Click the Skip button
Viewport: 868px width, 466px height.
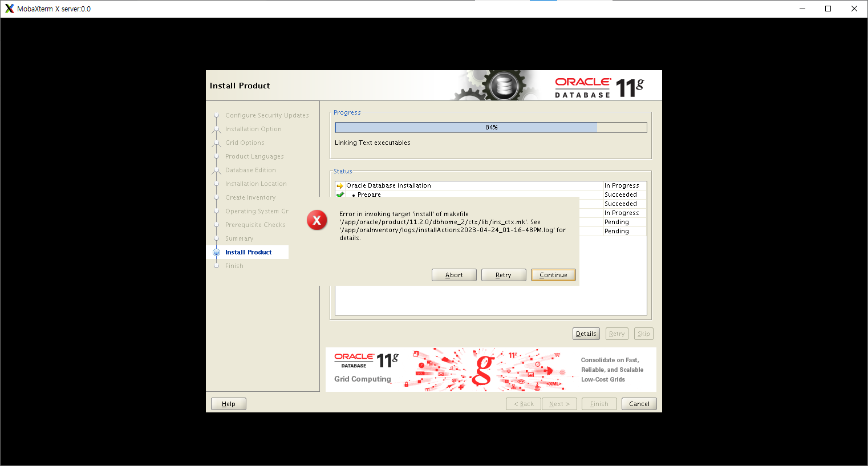click(644, 334)
